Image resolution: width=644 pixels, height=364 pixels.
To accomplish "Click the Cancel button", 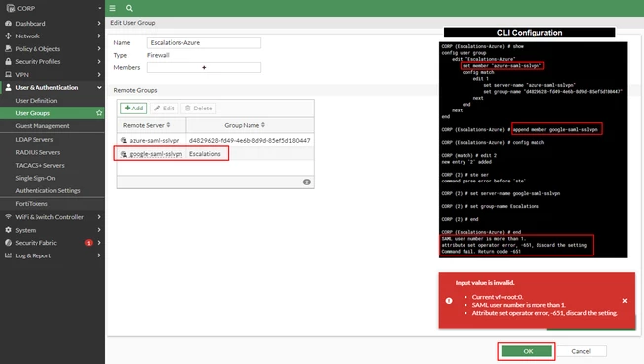I will (581, 351).
